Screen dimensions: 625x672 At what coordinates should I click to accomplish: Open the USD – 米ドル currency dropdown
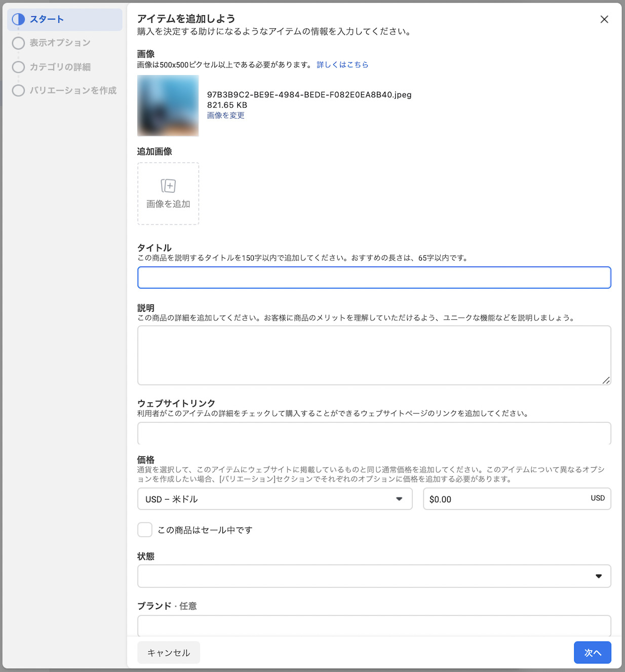pyautogui.click(x=274, y=499)
